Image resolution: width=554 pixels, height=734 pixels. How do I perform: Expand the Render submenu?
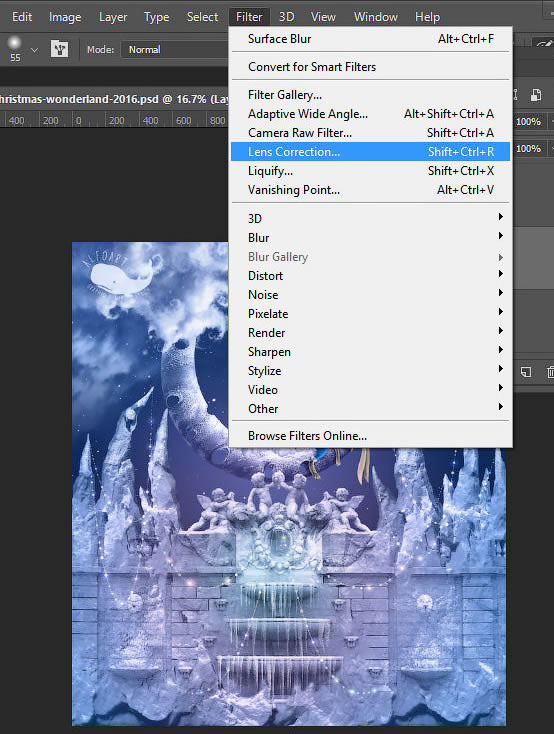tap(370, 332)
